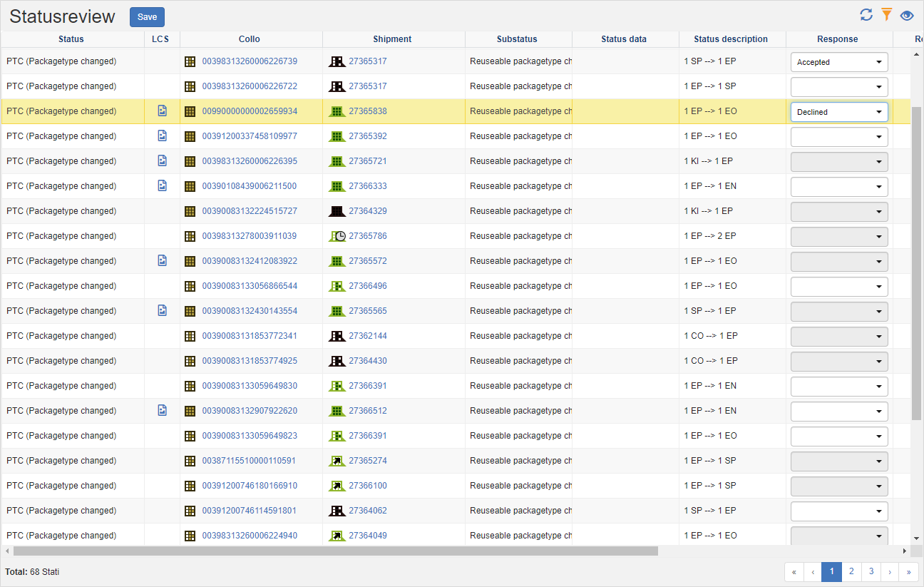Click the refresh icon in header

tap(866, 15)
